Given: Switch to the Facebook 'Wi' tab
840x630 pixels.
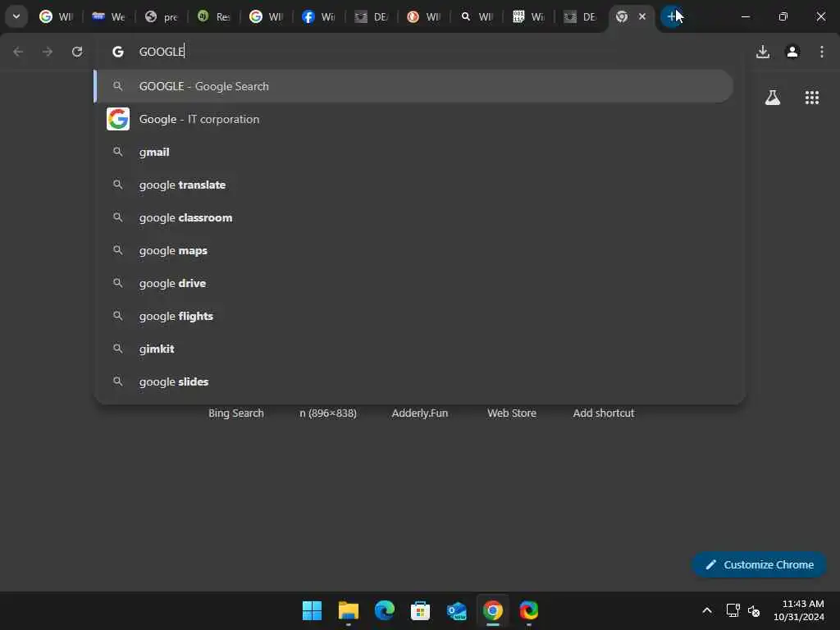Looking at the screenshot, I should click(319, 16).
